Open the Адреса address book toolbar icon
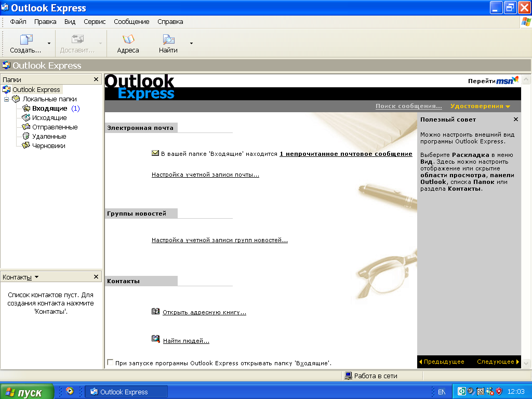The height and width of the screenshot is (399, 532). [128, 39]
